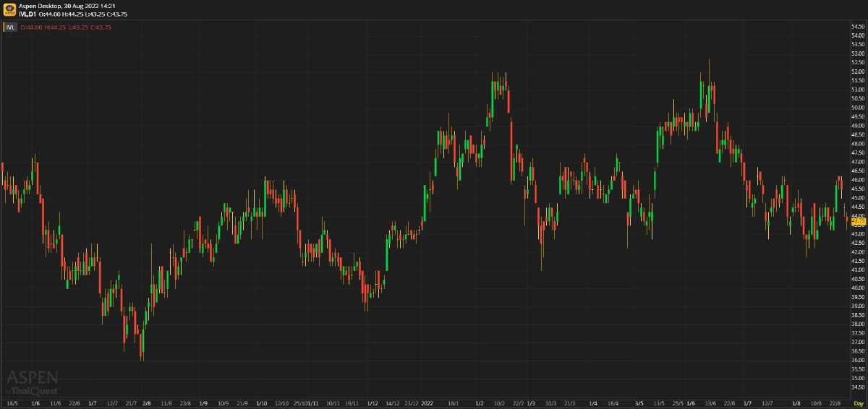Image resolution: width=868 pixels, height=409 pixels.
Task: Click the 10/3 date axis label
Action: (x=550, y=403)
